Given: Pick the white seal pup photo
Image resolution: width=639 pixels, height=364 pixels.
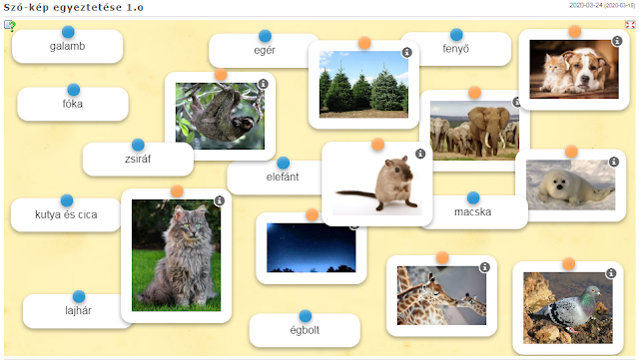Looking at the screenshot, I should coord(570,184).
